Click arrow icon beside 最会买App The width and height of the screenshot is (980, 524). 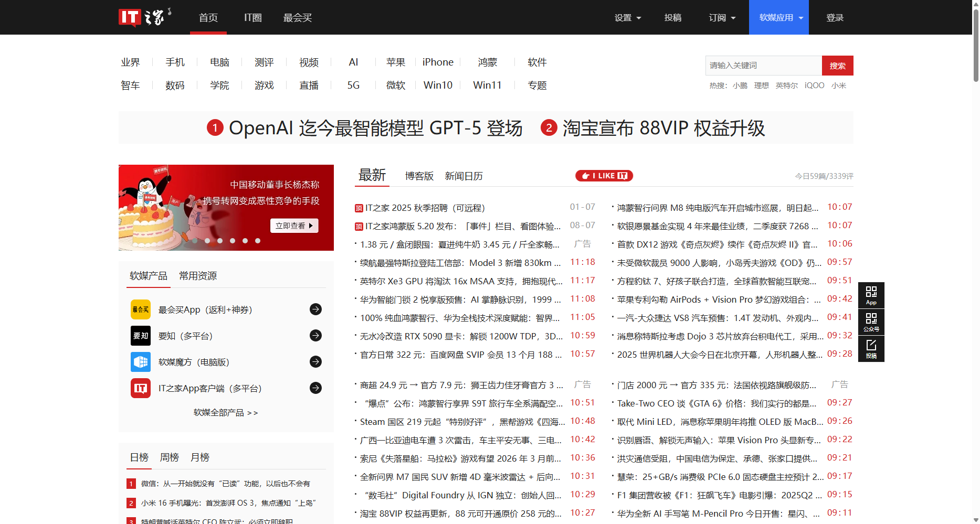click(315, 309)
